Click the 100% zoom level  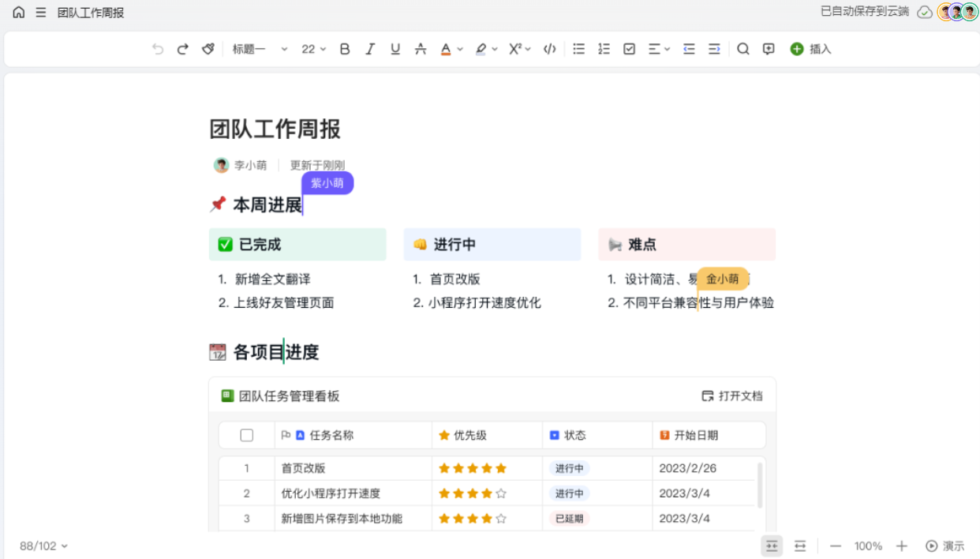[x=868, y=546]
